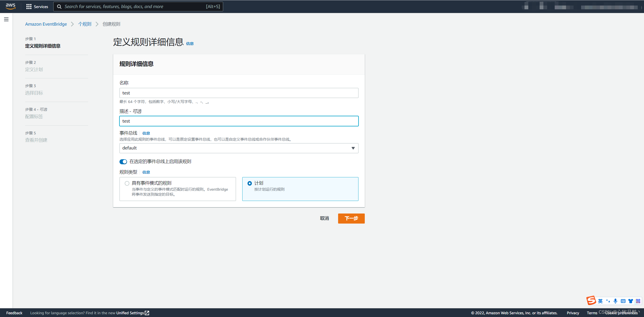Click the search magnifier icon
The image size is (644, 317).
(59, 7)
